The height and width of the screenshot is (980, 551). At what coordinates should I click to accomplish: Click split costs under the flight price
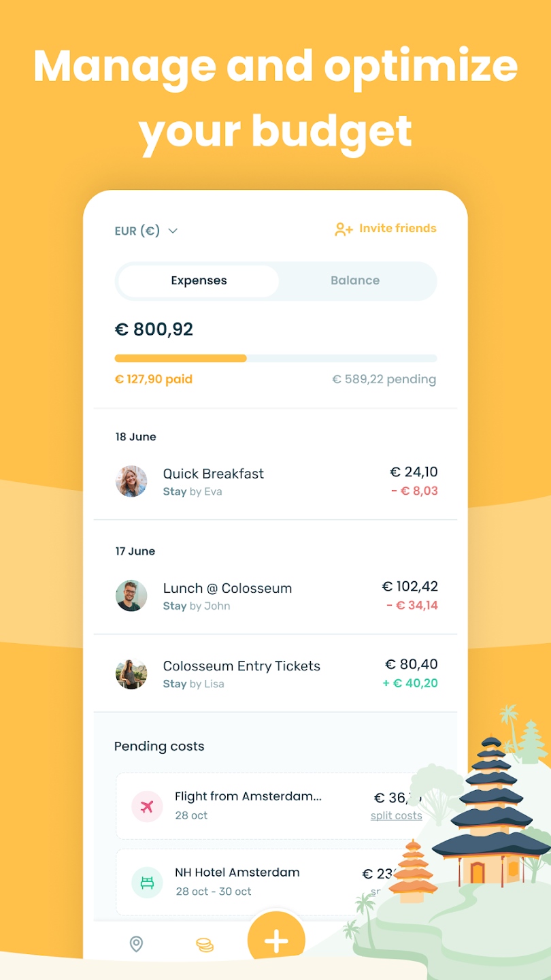(x=396, y=815)
